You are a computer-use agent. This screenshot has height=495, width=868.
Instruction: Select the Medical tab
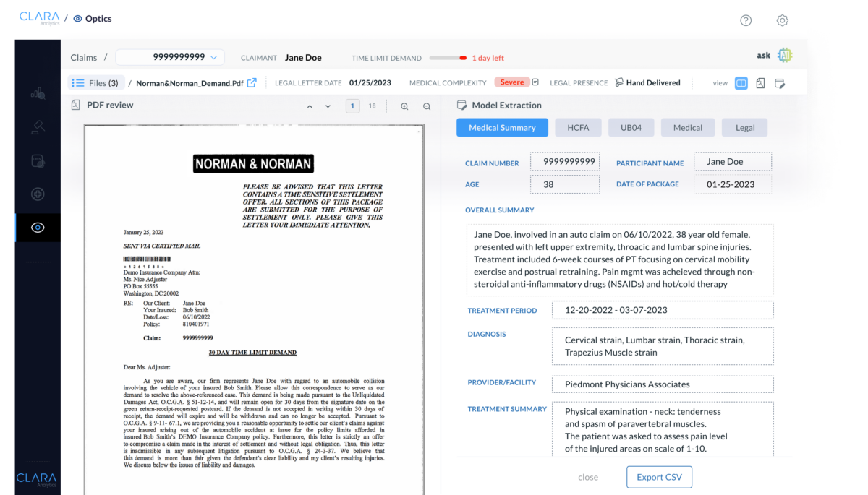[688, 128]
